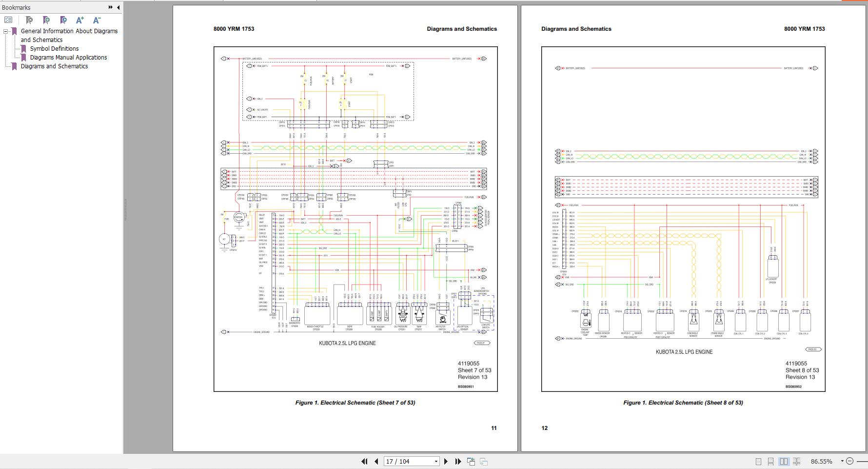Advance to the next page

pos(445,461)
